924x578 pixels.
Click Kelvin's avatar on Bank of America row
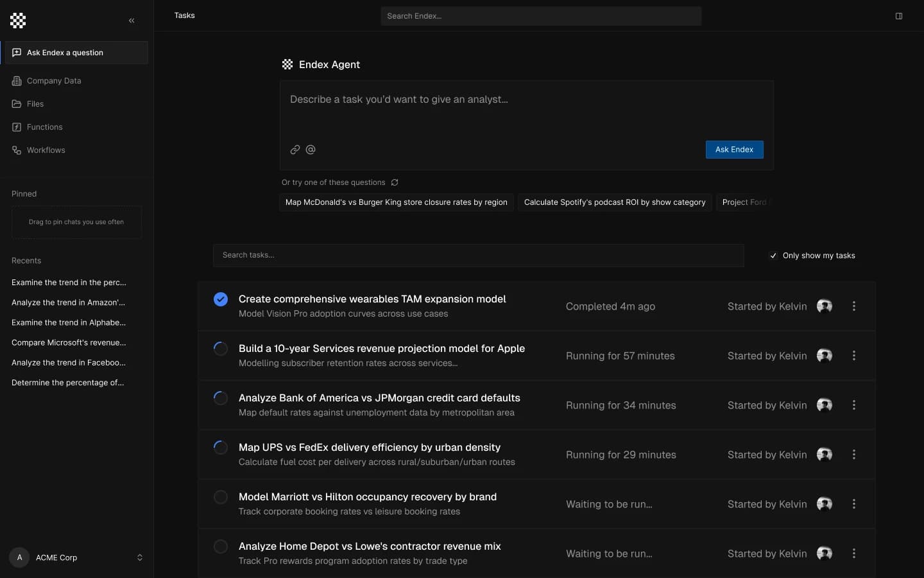coord(825,405)
